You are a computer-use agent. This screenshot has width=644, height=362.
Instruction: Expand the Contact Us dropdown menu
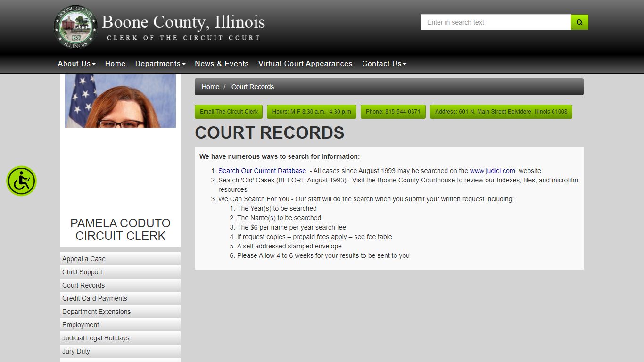[384, 64]
